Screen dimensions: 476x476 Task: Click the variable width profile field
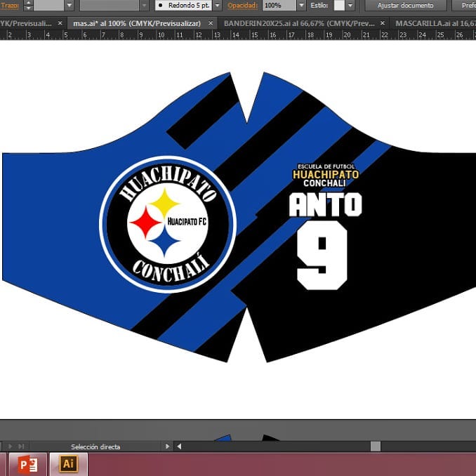[x=110, y=5]
